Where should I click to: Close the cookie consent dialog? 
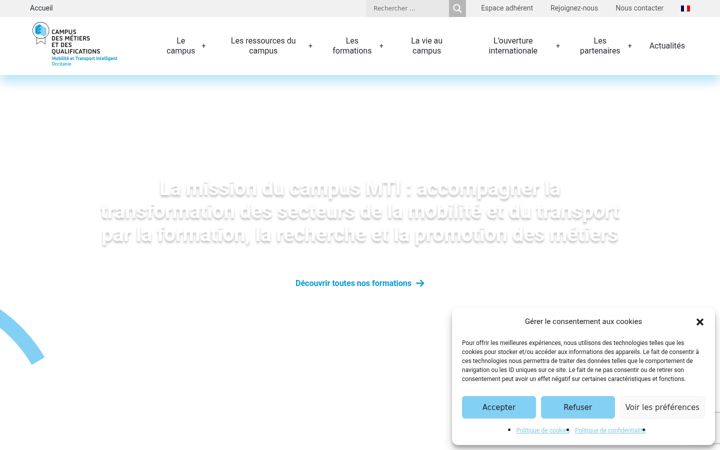pos(699,322)
